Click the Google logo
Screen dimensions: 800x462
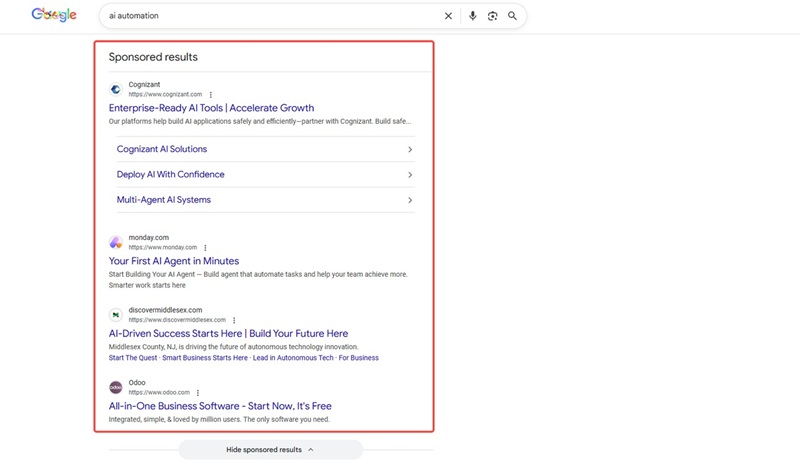tap(54, 15)
